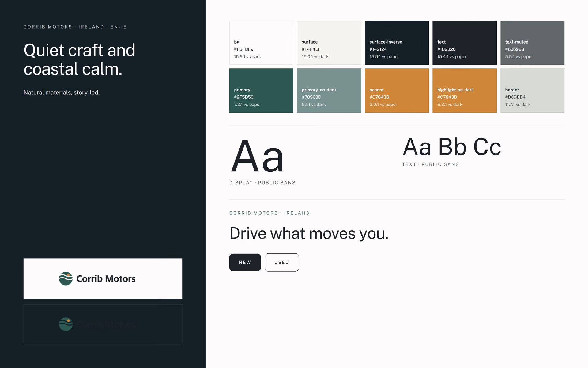
Task: Click the 'Quiet craft and coastal calm.' heading
Action: [80, 59]
